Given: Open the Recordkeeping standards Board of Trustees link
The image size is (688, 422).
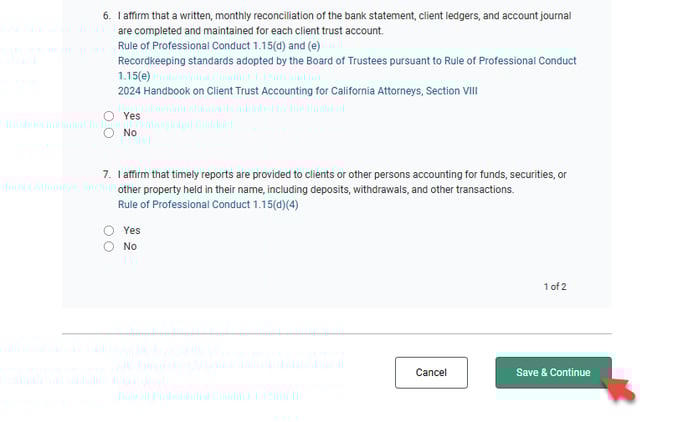Looking at the screenshot, I should pos(346,61).
